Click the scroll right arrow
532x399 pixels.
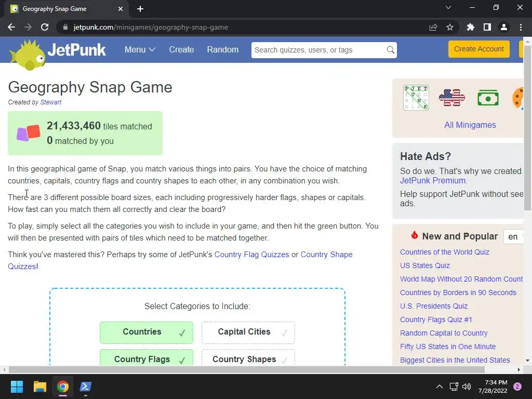[519, 369]
